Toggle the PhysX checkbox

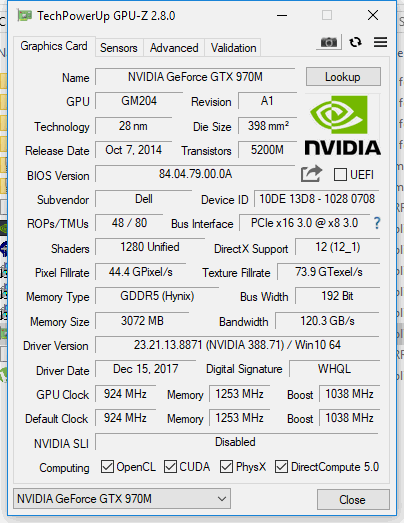[x=227, y=467]
